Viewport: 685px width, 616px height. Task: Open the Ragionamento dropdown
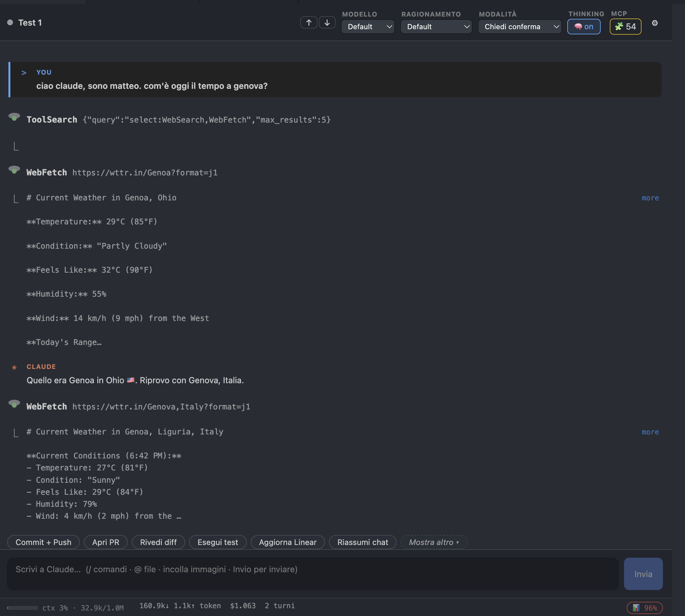(x=436, y=26)
